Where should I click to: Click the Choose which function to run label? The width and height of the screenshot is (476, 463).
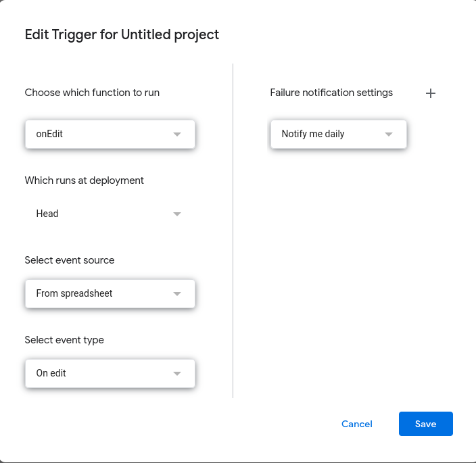tap(92, 93)
